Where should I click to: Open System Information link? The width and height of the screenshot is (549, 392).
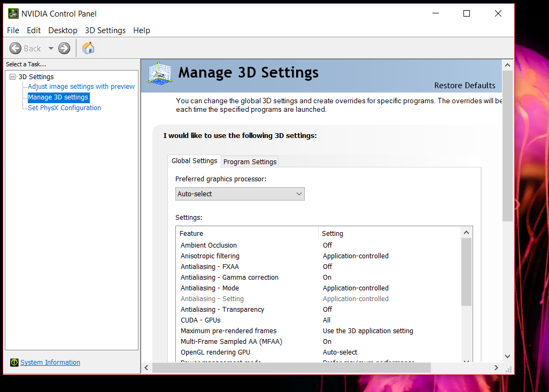50,363
